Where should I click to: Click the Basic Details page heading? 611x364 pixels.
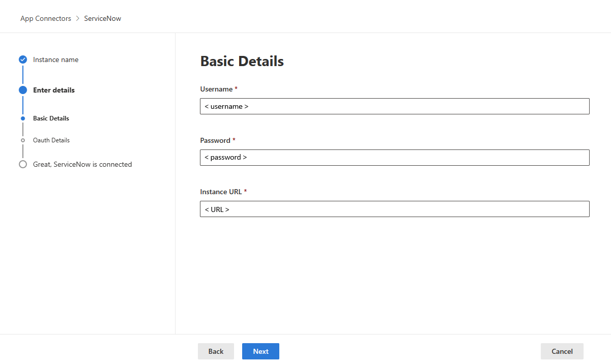(242, 61)
